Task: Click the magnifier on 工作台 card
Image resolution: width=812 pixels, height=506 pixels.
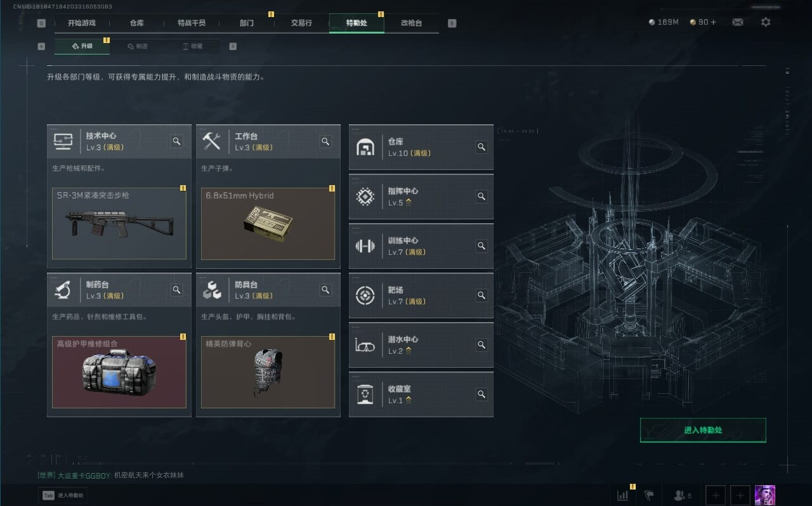Action: [325, 141]
